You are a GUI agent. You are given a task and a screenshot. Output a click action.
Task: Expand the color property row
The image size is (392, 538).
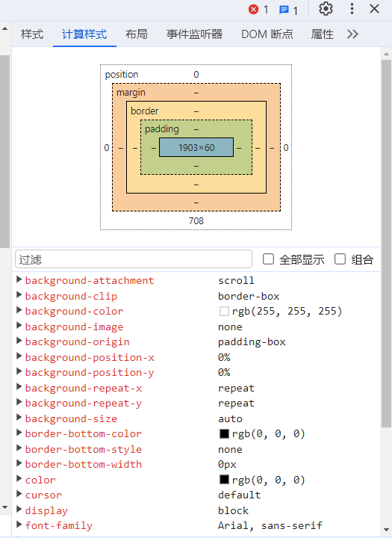tap(19, 479)
